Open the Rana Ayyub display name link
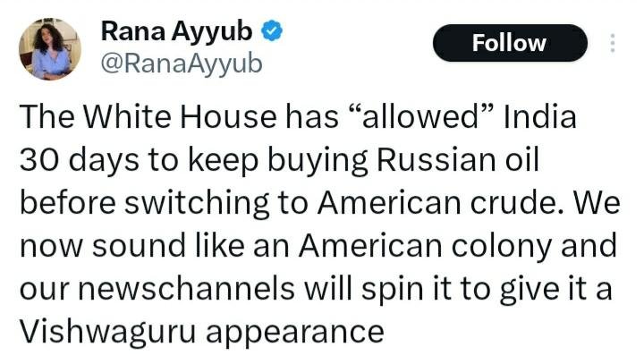The image size is (644, 364). point(178,31)
